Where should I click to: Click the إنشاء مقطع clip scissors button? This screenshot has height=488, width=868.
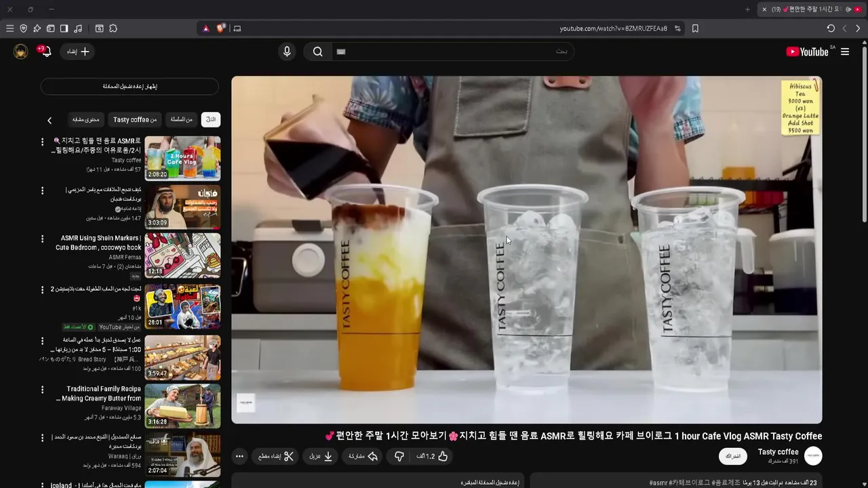pos(275,456)
